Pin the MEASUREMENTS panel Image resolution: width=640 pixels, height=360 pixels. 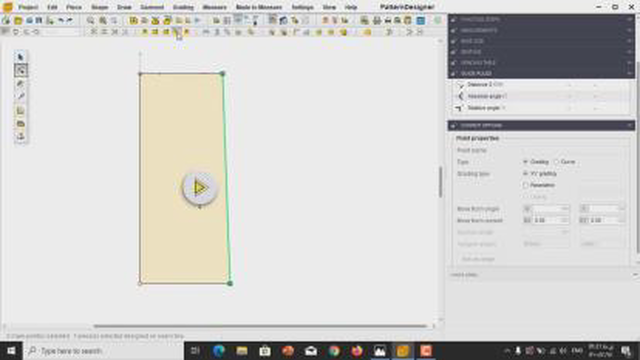click(x=453, y=31)
